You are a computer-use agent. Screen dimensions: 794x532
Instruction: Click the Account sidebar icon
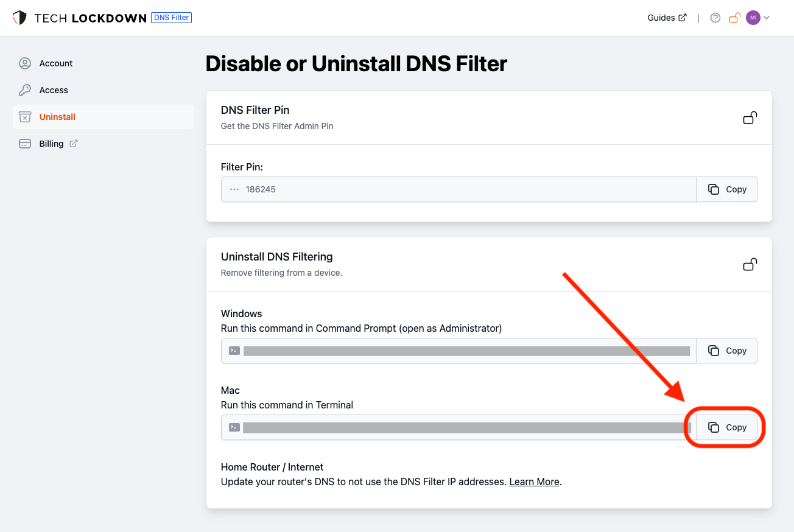tap(24, 63)
